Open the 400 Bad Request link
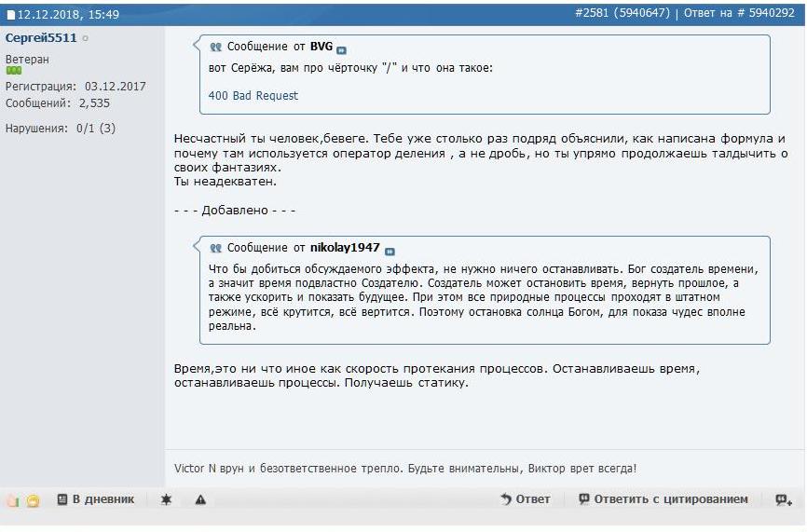Screen dimensions: 807x532 [x=253, y=96]
